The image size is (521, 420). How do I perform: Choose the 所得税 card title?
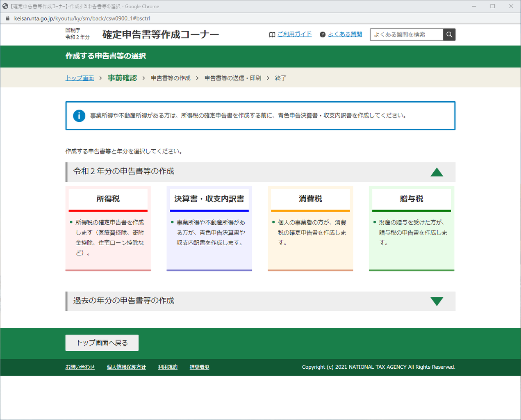coord(108,199)
